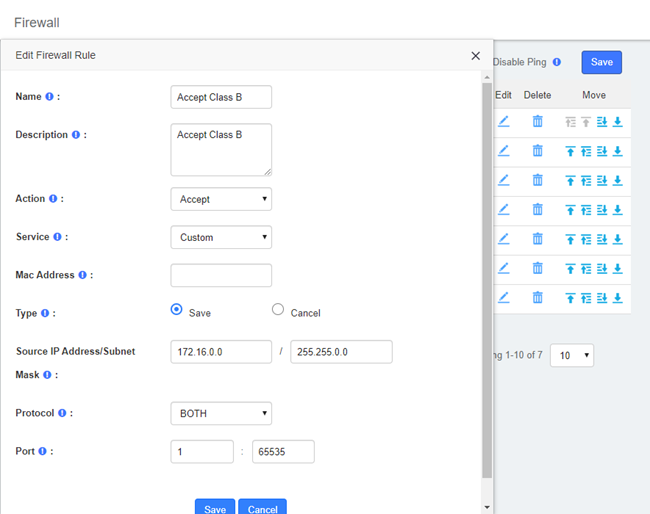Viewport: 650px width, 514px height.
Task: Click move-to-top icon in sixth table row
Action: 570,269
